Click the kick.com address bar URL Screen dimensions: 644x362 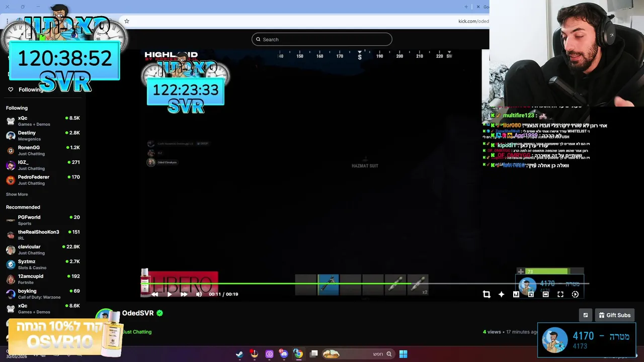tap(473, 21)
